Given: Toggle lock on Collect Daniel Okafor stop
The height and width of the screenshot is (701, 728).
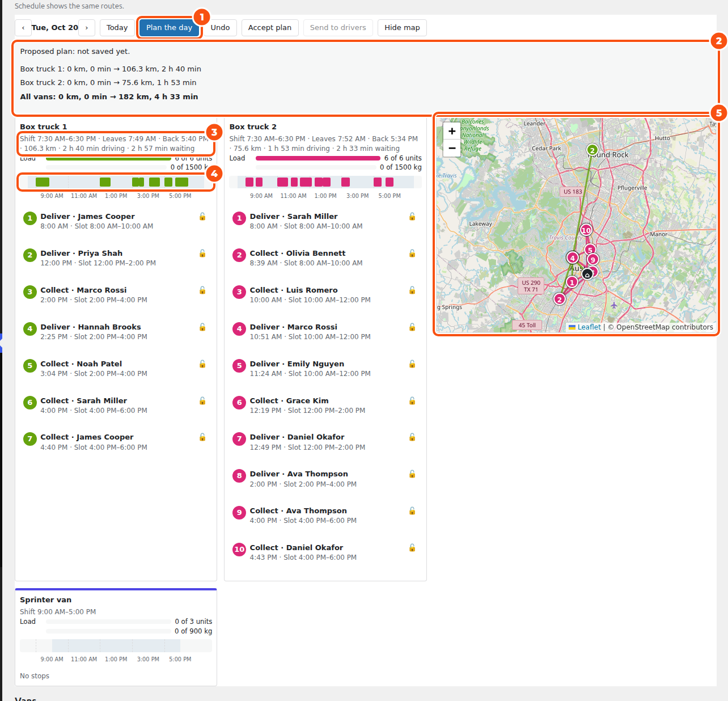Looking at the screenshot, I should coord(412,548).
